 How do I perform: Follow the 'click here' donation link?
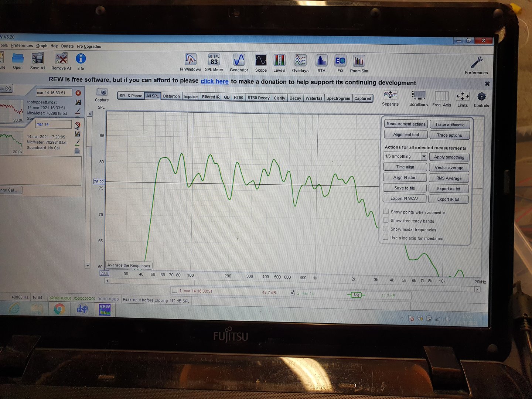coord(214,81)
